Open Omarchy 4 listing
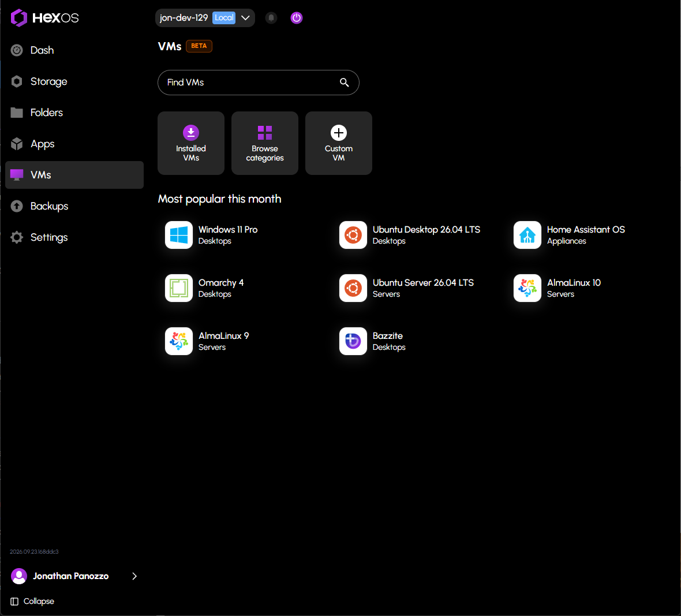Image resolution: width=681 pixels, height=616 pixels. tap(205, 288)
